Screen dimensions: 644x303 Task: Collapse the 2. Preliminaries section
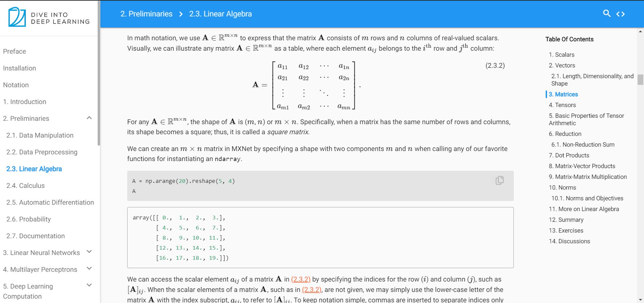pos(89,118)
